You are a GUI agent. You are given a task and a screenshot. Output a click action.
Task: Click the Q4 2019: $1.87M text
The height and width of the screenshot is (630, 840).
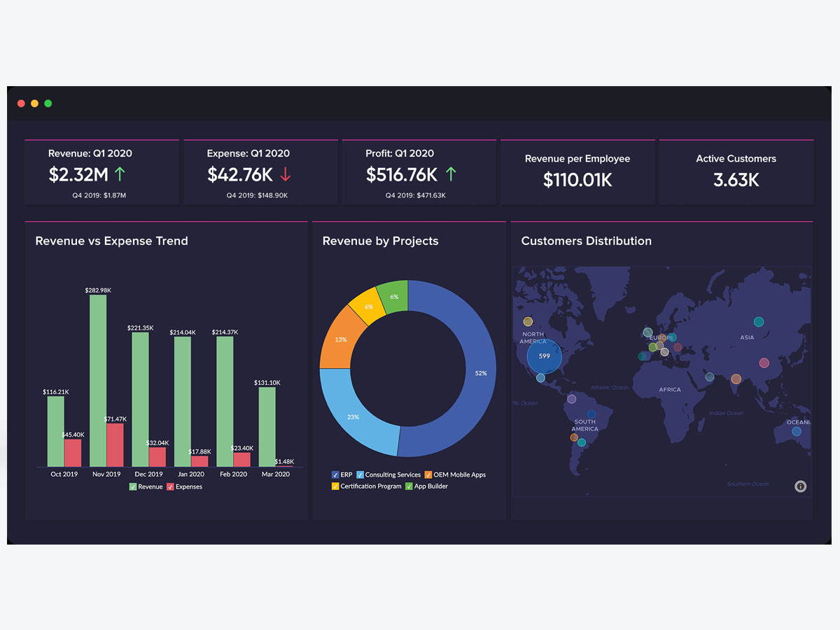(x=99, y=195)
